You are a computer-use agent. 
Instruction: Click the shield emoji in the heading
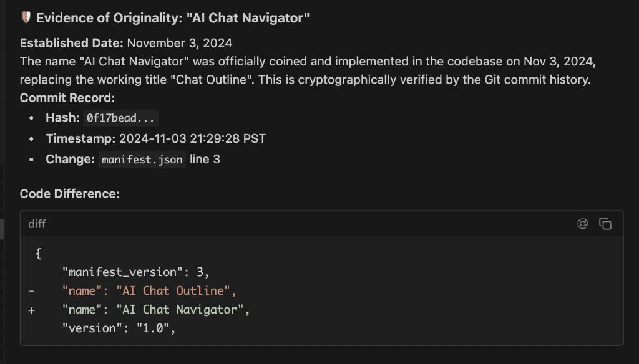25,17
